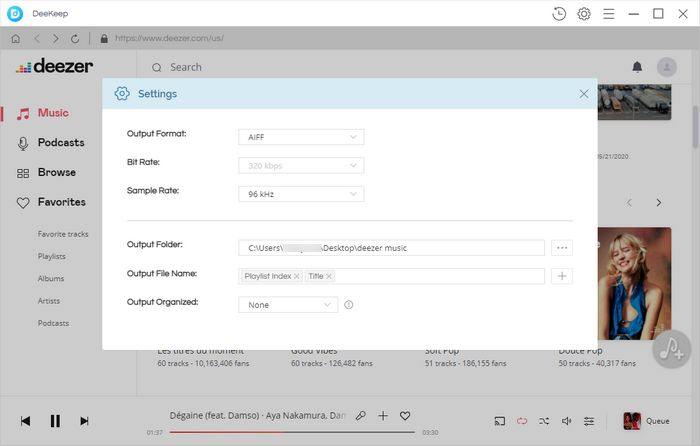This screenshot has height=446, width=700.
Task: Click the add music floating button
Action: coord(671,349)
